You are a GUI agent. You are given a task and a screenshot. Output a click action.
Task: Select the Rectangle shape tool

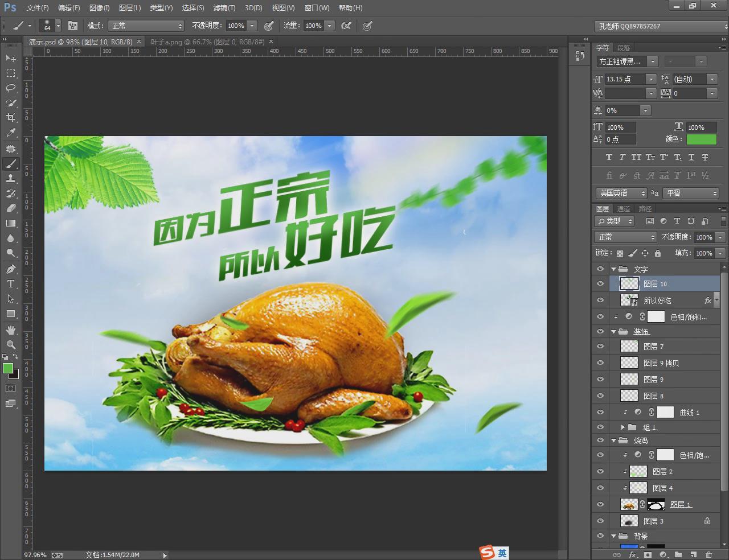pos(11,314)
